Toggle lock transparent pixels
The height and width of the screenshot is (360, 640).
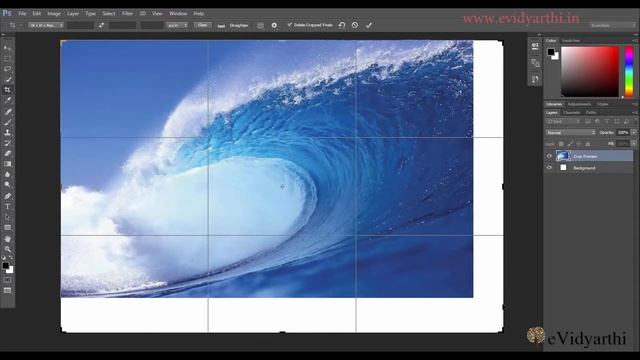tap(561, 144)
